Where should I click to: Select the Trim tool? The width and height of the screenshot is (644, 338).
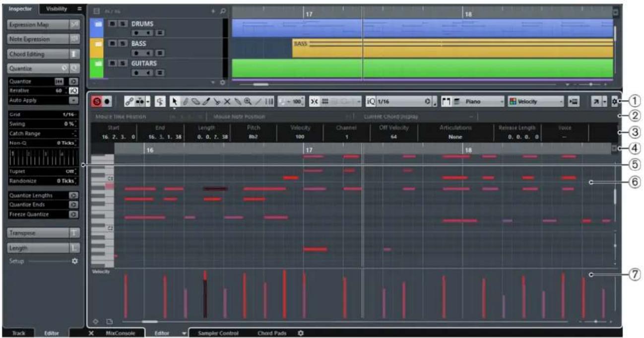pyautogui.click(x=206, y=101)
